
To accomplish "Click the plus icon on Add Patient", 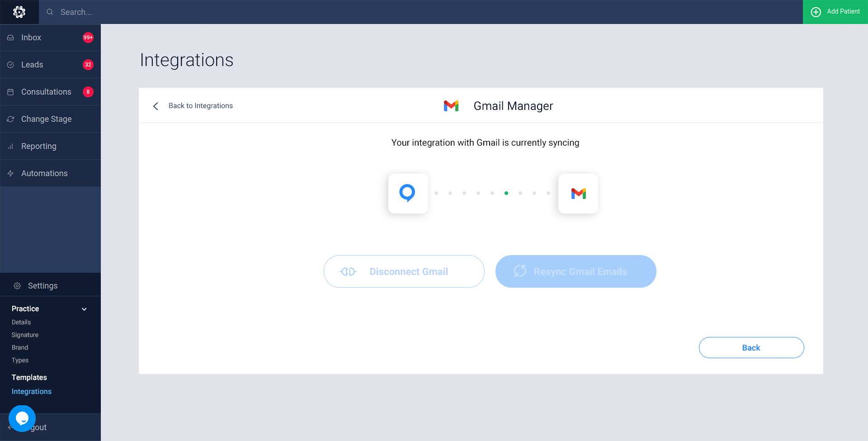I will pos(816,12).
